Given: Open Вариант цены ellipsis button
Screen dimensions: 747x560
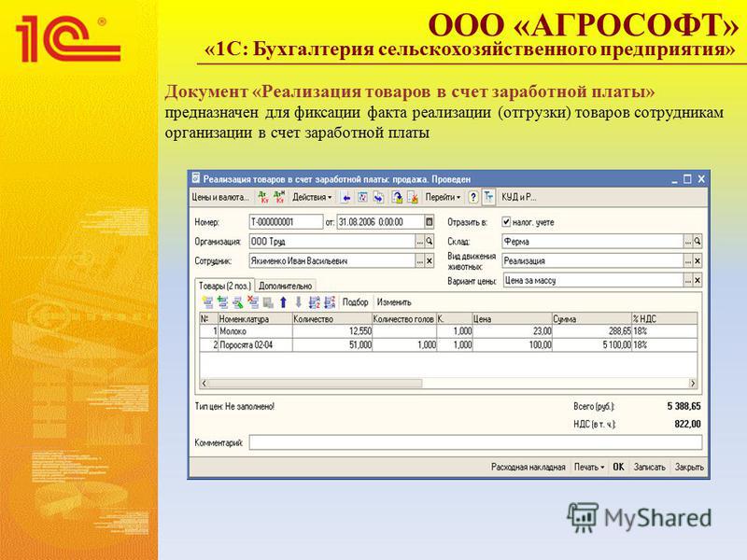Looking at the screenshot, I should coord(688,281).
